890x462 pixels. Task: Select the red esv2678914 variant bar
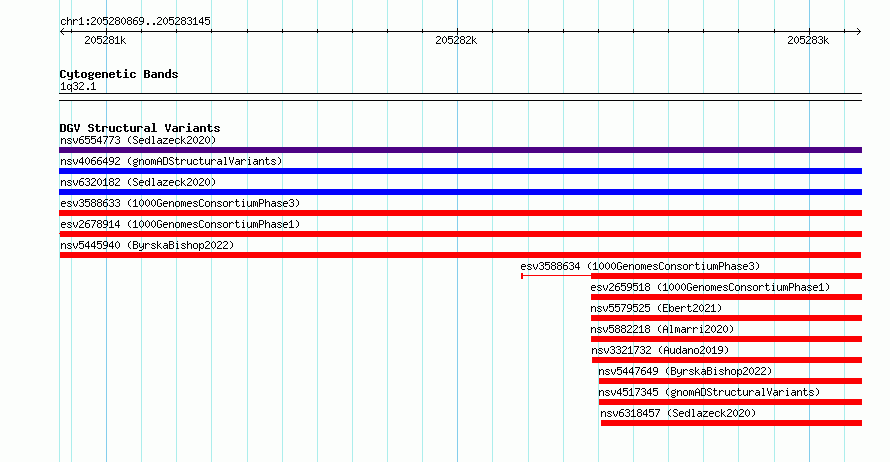(460, 234)
